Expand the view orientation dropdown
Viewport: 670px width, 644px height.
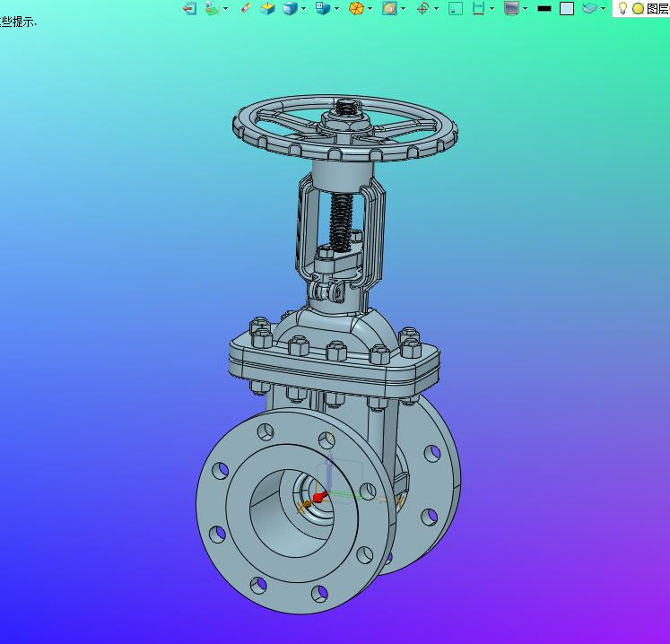[336, 9]
